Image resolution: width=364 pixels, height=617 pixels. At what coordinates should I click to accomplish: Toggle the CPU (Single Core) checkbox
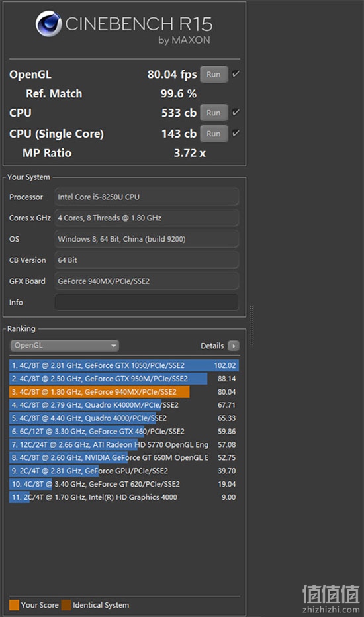tap(236, 133)
